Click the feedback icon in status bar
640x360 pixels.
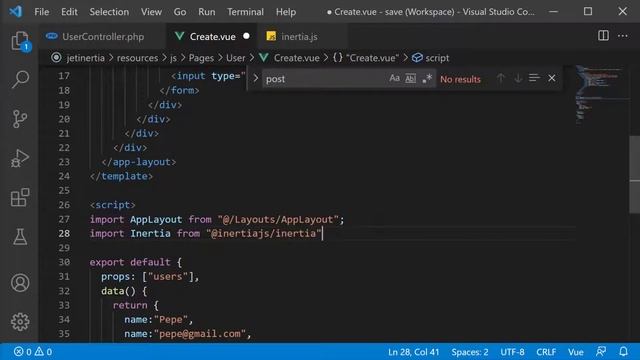(x=601, y=351)
